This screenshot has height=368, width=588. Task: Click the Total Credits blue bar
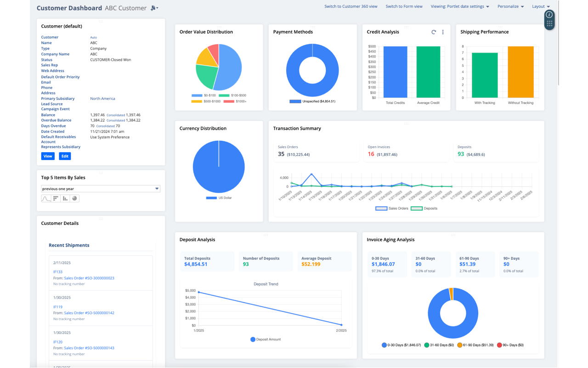[x=395, y=72]
